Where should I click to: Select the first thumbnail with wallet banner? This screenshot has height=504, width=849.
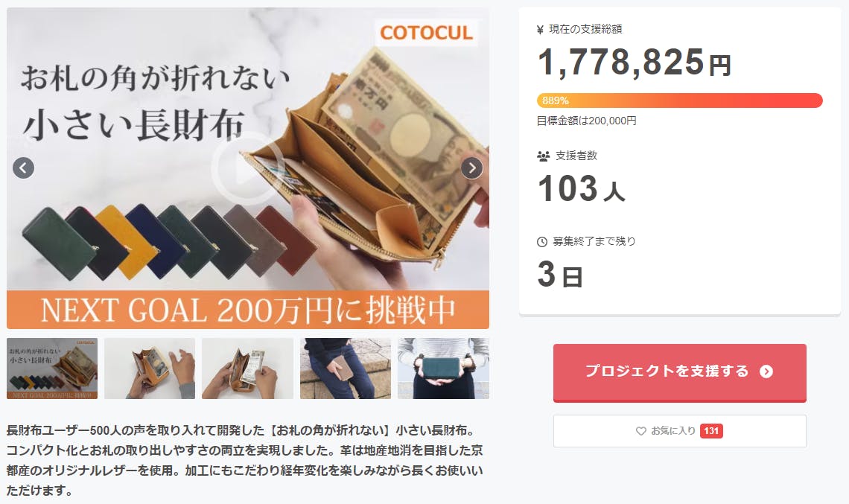52,369
